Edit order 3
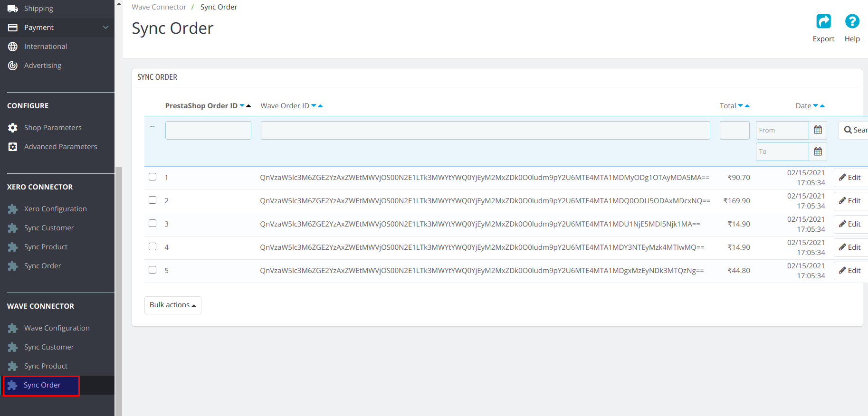Screen dimensions: 868x416 (x=850, y=224)
